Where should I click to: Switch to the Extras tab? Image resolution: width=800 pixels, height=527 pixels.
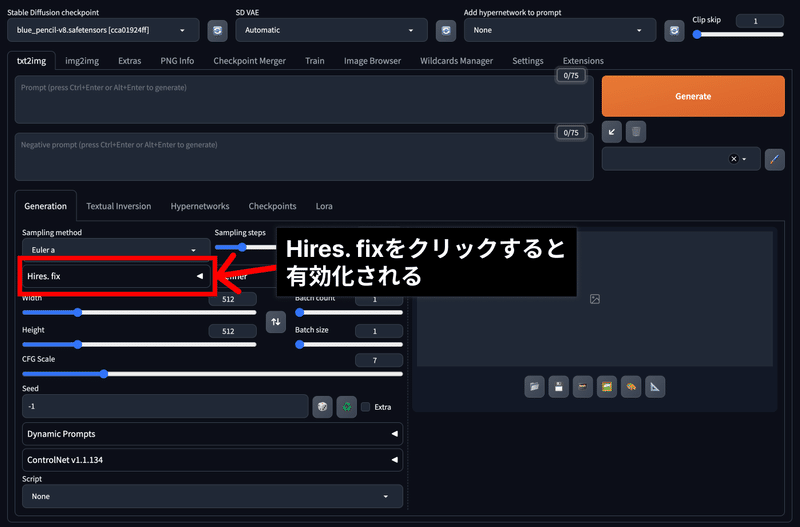[x=130, y=61]
